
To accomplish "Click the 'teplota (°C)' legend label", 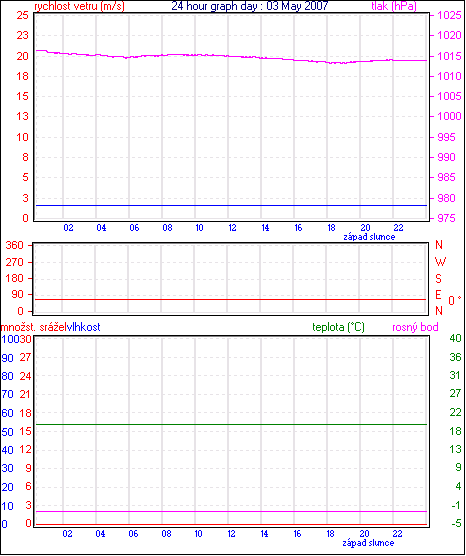I will [338, 327].
